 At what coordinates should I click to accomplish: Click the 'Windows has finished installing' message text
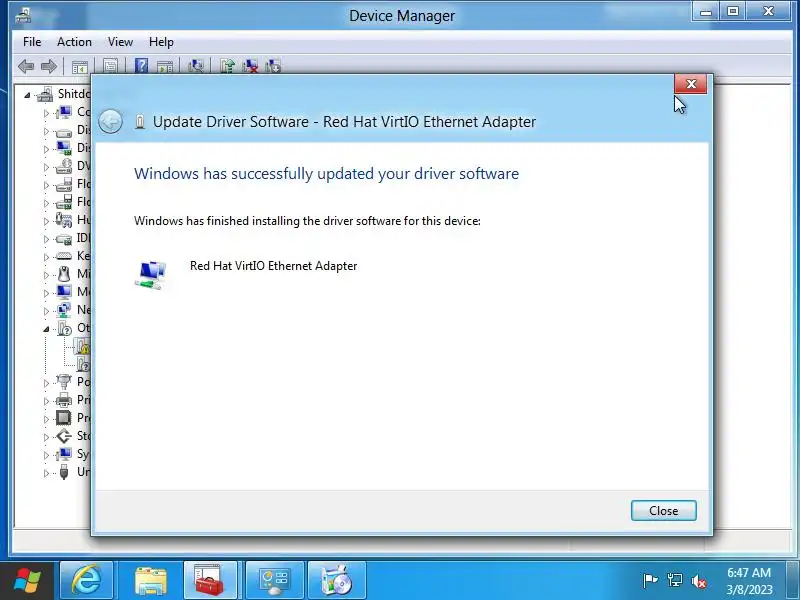pos(307,221)
